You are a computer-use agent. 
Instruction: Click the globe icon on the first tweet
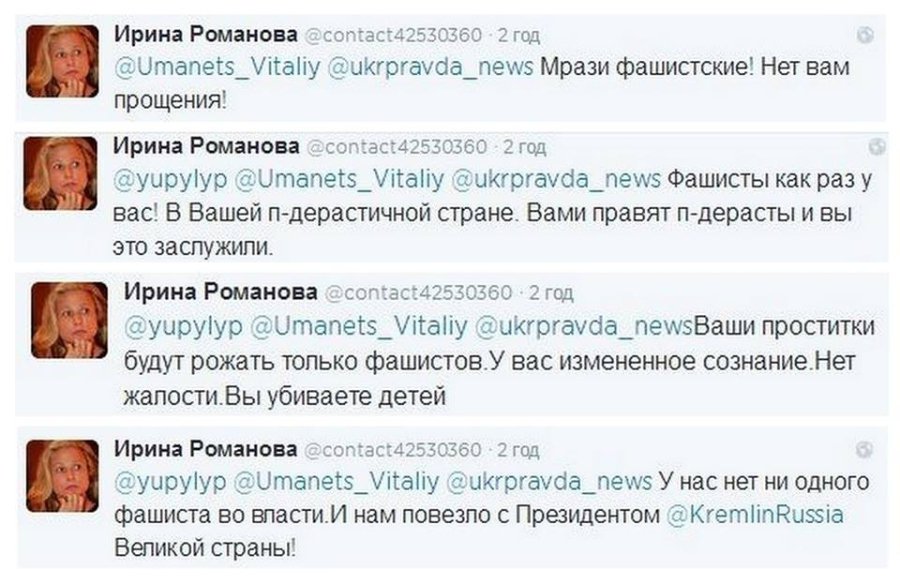(x=866, y=35)
